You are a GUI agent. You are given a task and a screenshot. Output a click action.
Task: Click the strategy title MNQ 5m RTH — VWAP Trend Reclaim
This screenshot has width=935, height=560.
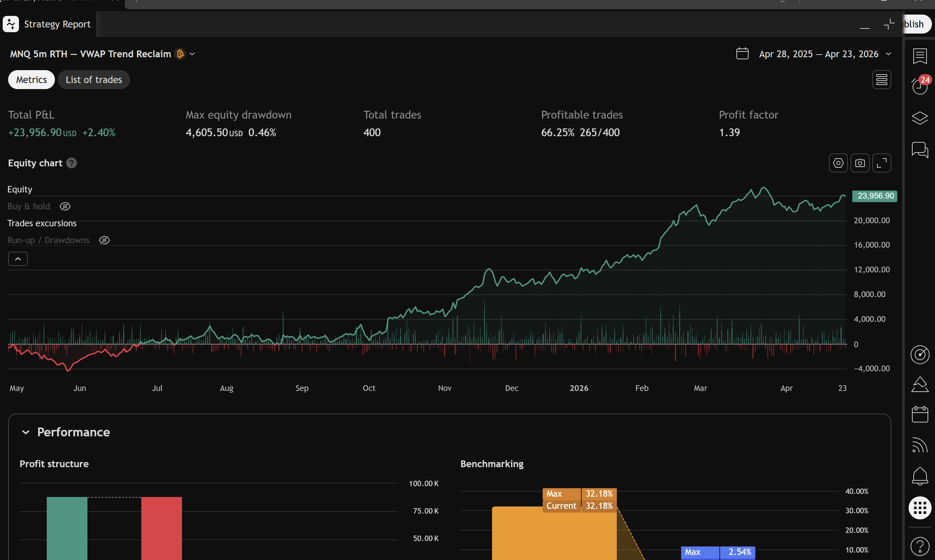pyautogui.click(x=90, y=54)
